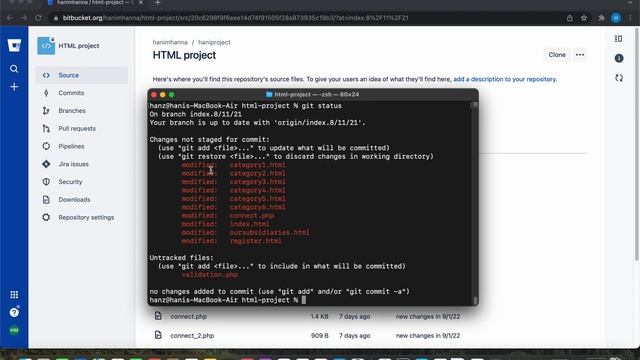Open the repository details info icon

[619, 58]
